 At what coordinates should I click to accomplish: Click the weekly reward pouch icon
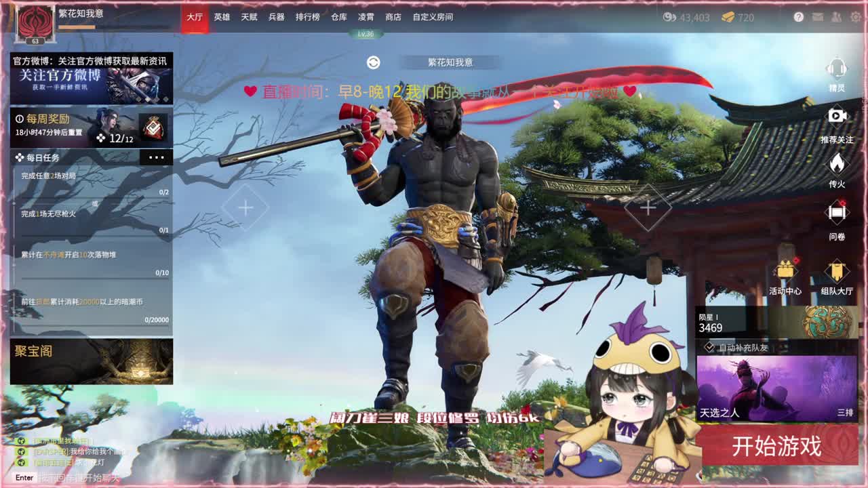[x=153, y=127]
